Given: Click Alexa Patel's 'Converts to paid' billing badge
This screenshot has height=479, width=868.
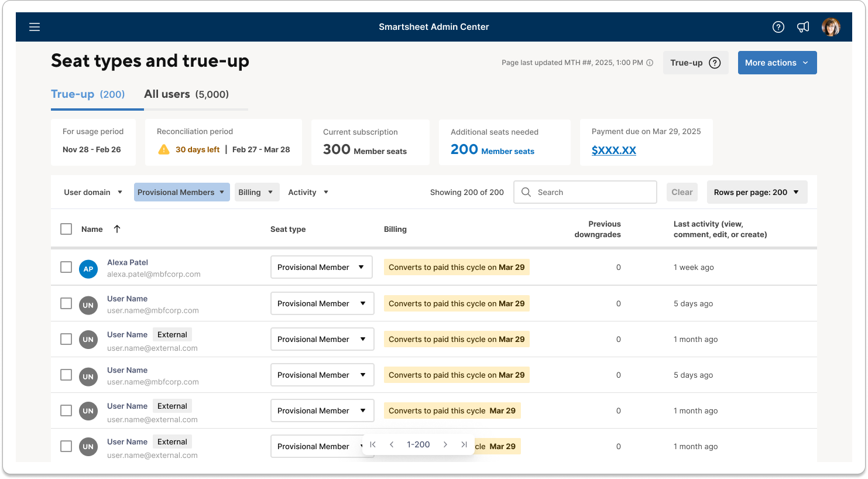Looking at the screenshot, I should [457, 267].
